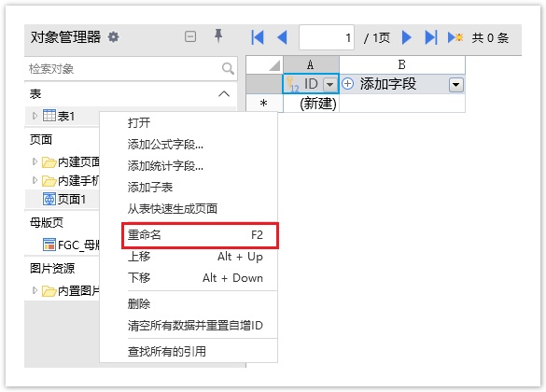Click the 添加字段 plus button
The height and width of the screenshot is (392, 546).
[347, 84]
